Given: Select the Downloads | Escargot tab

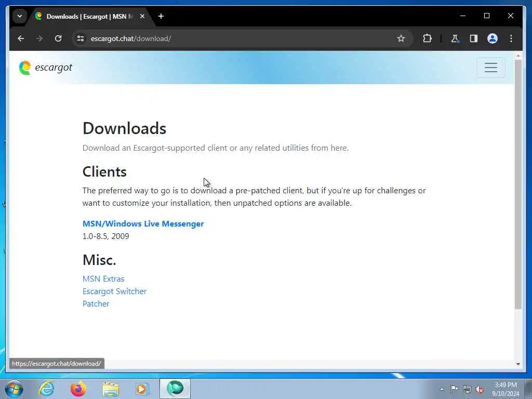Looking at the screenshot, I should click(89, 16).
